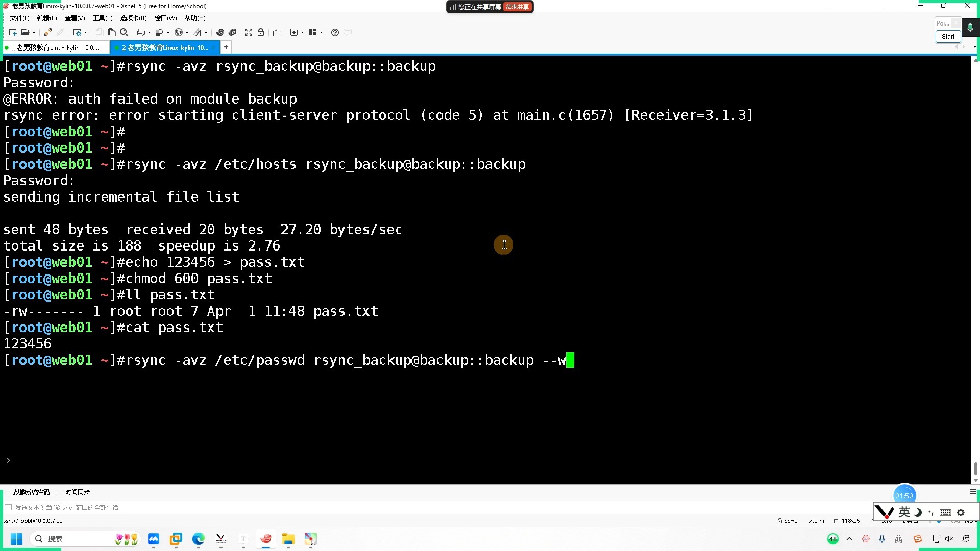The height and width of the screenshot is (551, 980).
Task: Open File Explorer from taskbar
Action: click(x=288, y=539)
